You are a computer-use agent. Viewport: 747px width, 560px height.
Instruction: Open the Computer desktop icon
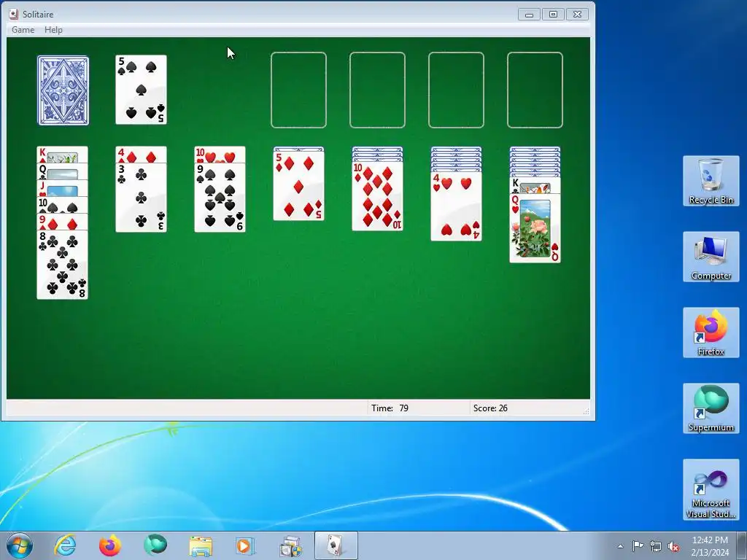pos(711,257)
